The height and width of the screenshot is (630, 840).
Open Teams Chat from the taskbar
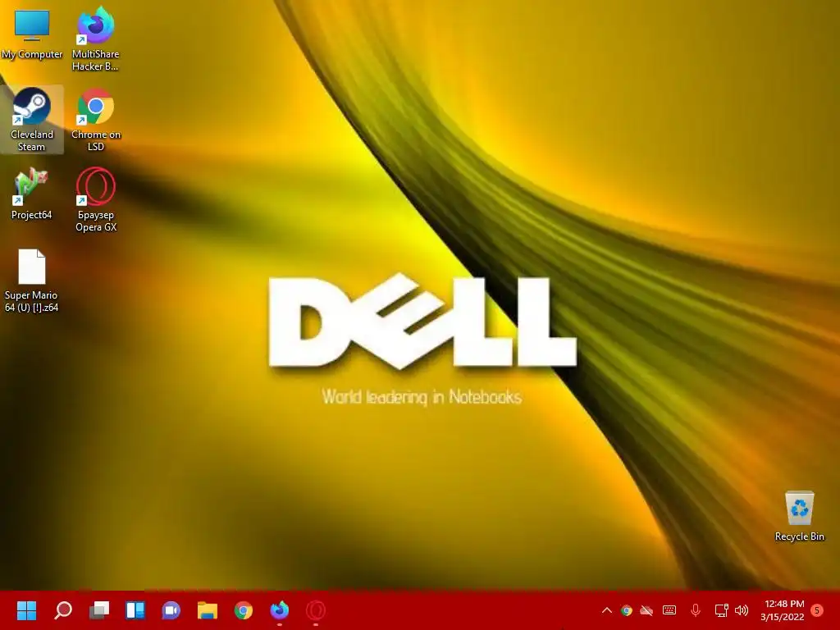pyautogui.click(x=171, y=610)
